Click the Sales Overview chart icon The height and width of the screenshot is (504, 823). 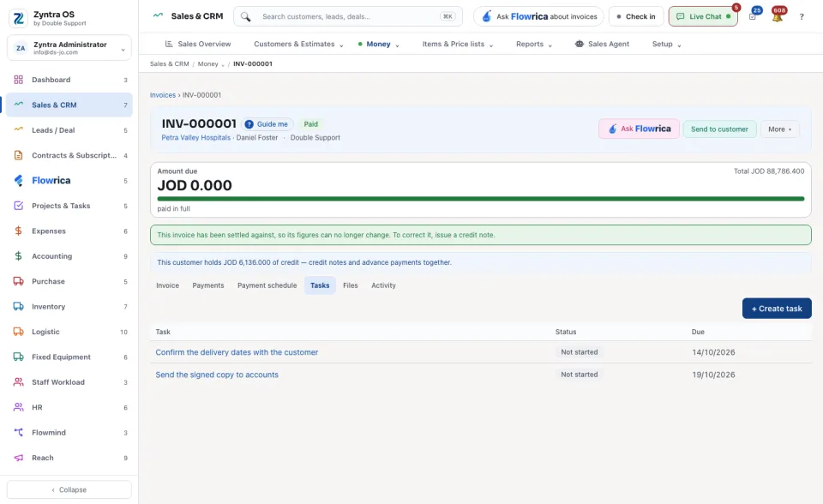pos(169,44)
